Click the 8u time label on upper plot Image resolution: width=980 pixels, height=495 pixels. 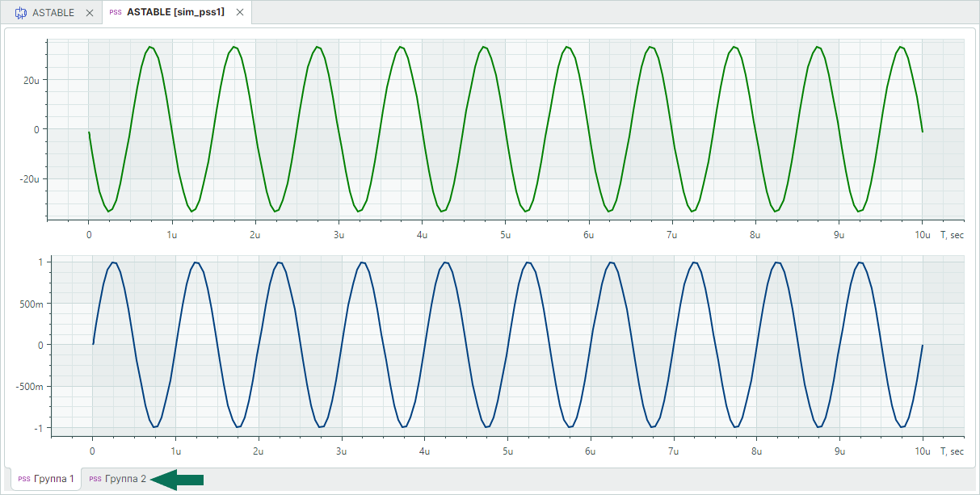[755, 235]
